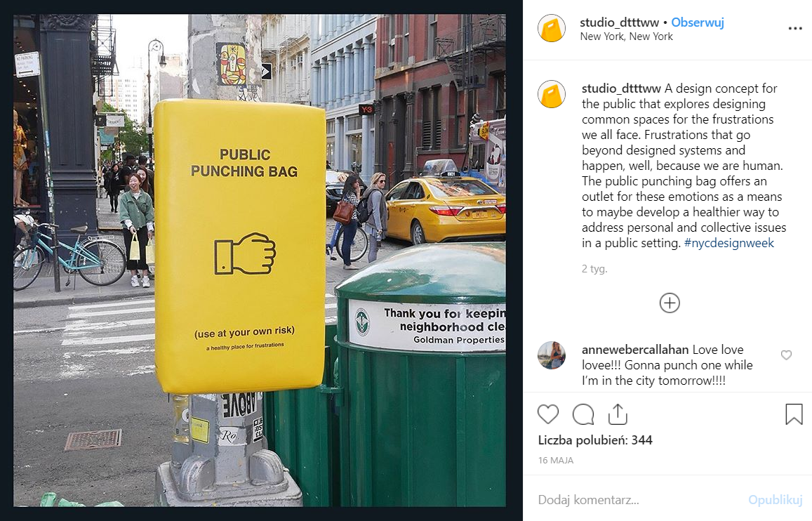Click the public punching bag photo
Viewport: 812px width, 521px height.
tap(260, 260)
